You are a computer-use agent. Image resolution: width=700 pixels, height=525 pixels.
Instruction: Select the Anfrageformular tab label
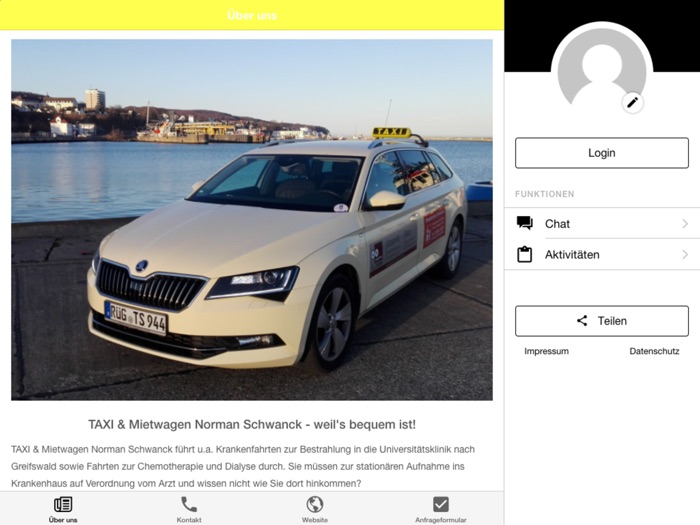(441, 520)
